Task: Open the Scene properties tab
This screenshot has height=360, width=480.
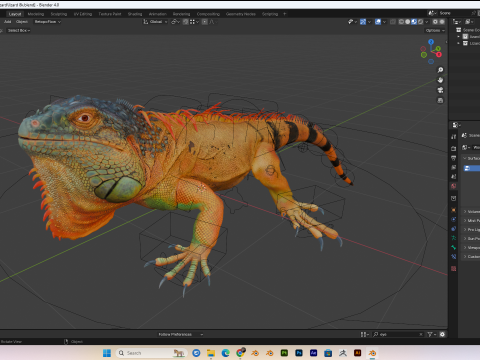Action: pos(454,177)
